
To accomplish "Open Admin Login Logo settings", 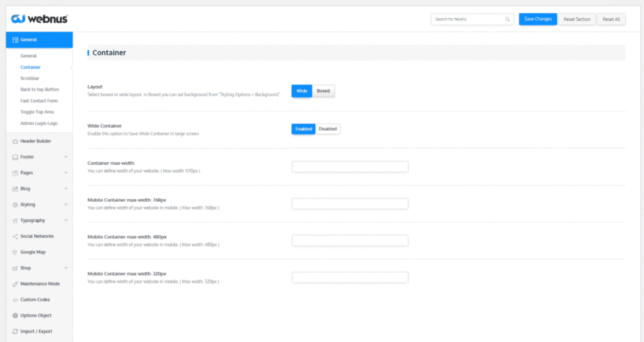I will point(39,124).
